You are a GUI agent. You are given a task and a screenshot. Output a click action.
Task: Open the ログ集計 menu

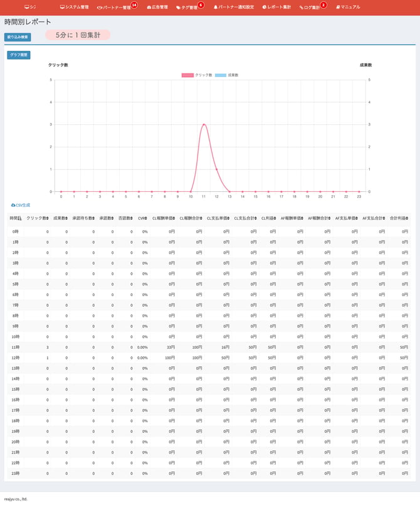(312, 8)
